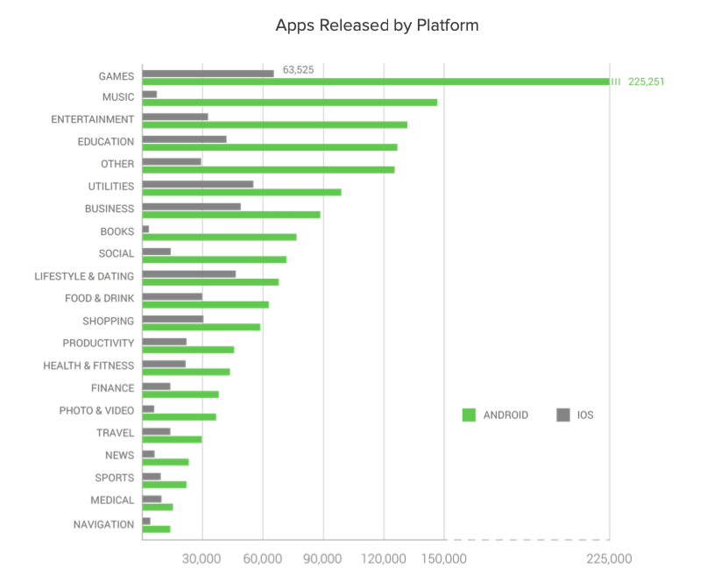Click the chart title Apps Released by Platform
This screenshot has height=575, width=728.
click(377, 25)
